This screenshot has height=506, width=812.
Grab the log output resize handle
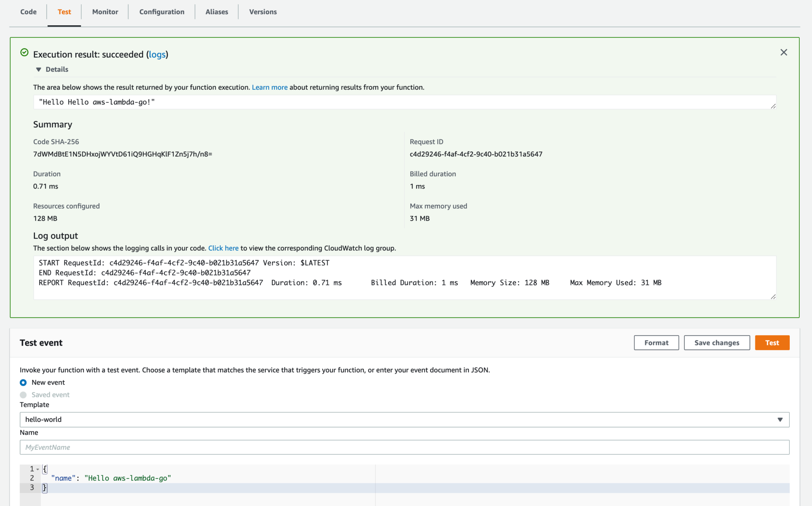pyautogui.click(x=773, y=296)
